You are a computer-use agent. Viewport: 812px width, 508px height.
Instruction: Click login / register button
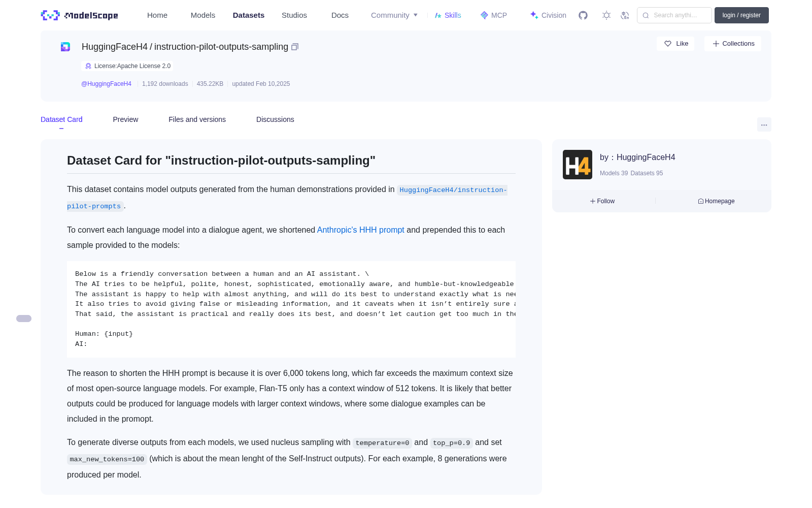741,15
